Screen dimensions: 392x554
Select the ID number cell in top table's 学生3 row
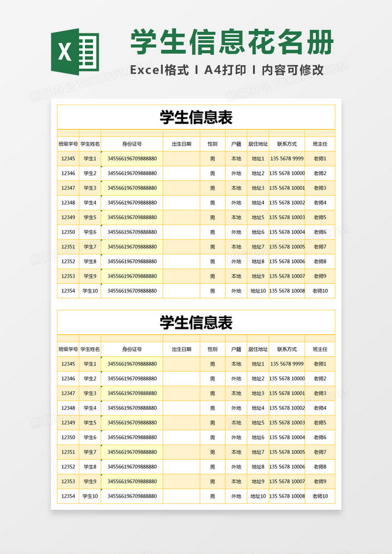(x=132, y=188)
